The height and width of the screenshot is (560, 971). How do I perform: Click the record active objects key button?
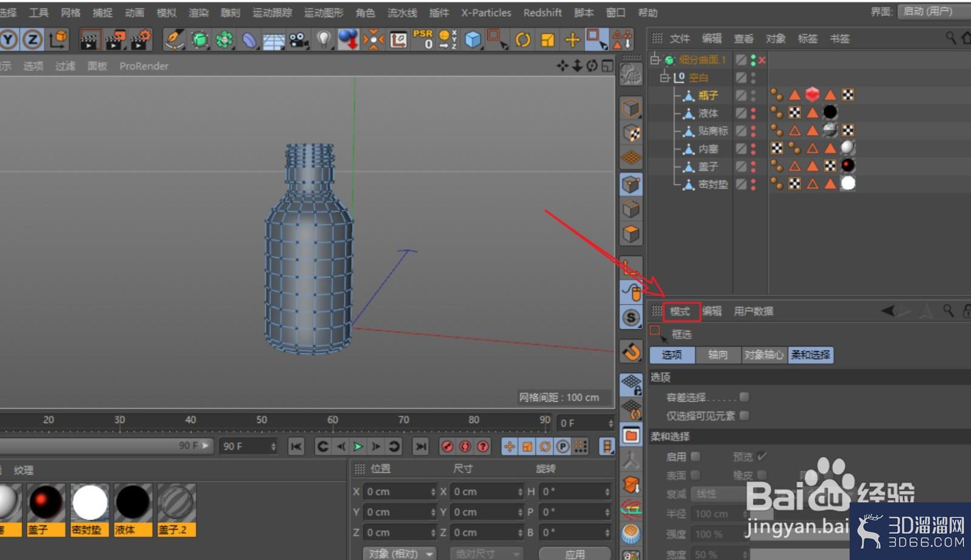point(447,447)
